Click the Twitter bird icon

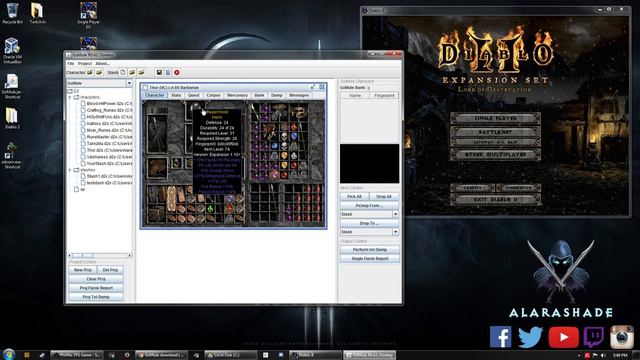tap(531, 337)
